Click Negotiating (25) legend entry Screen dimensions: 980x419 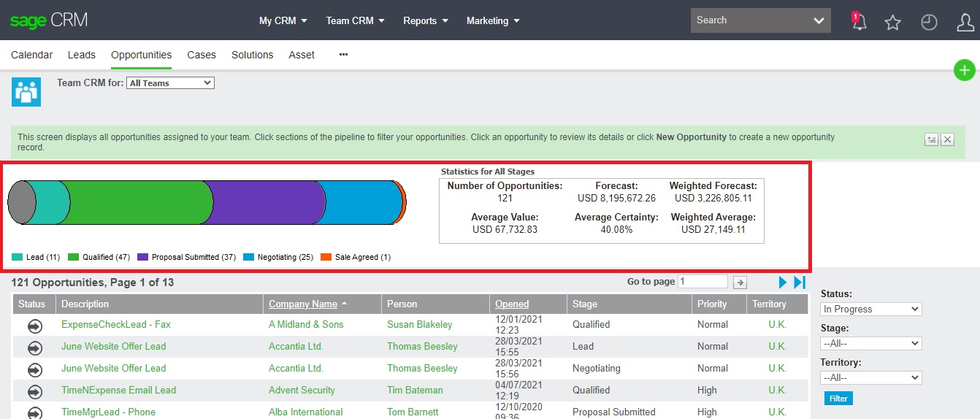[x=278, y=257]
